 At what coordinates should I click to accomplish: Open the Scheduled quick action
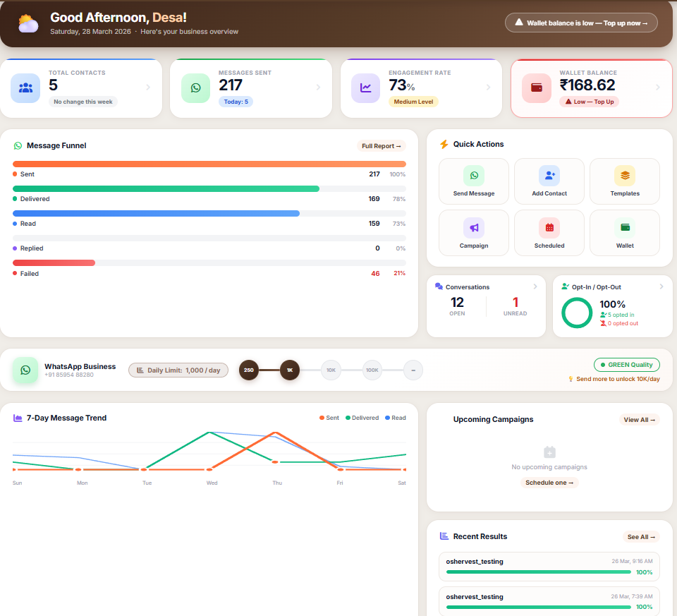click(x=549, y=233)
